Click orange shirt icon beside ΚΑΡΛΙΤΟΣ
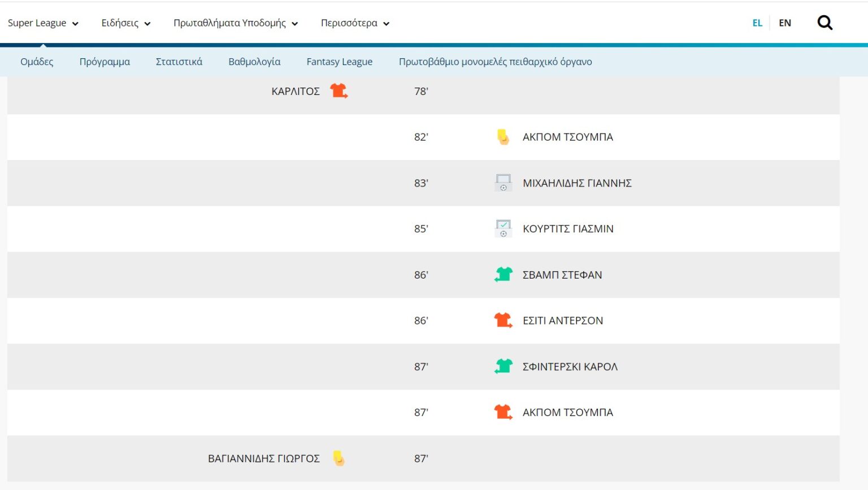The height and width of the screenshot is (490, 868). pos(338,91)
